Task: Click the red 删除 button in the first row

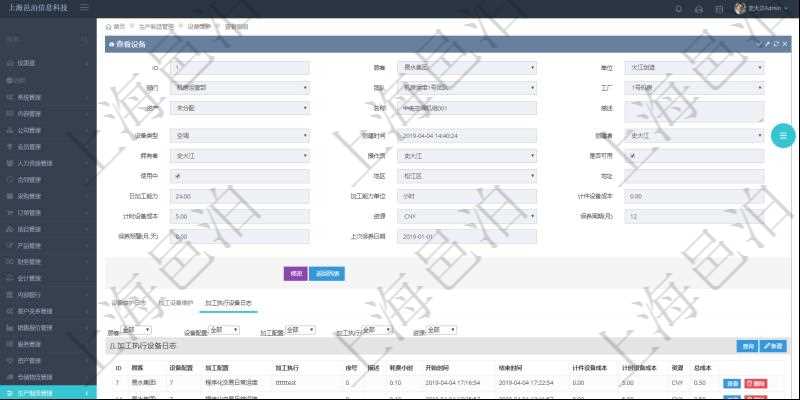Action: point(756,383)
